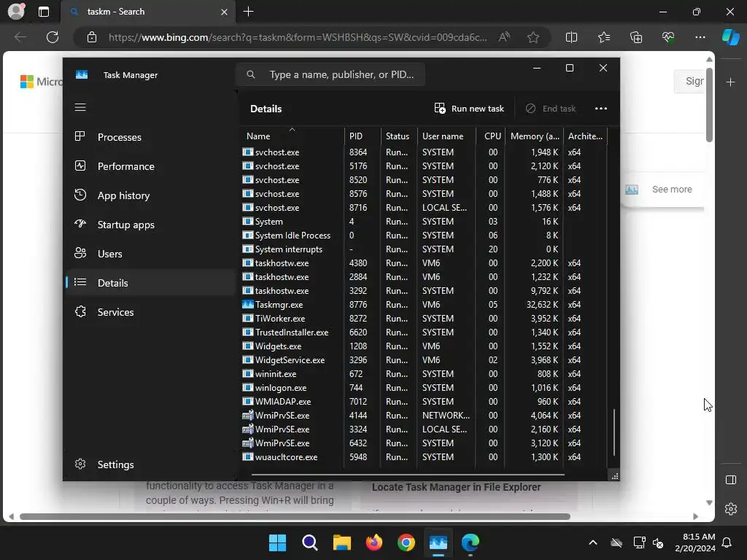747x560 pixels.
Task: Open Task Manager more options ellipsis
Action: [601, 109]
